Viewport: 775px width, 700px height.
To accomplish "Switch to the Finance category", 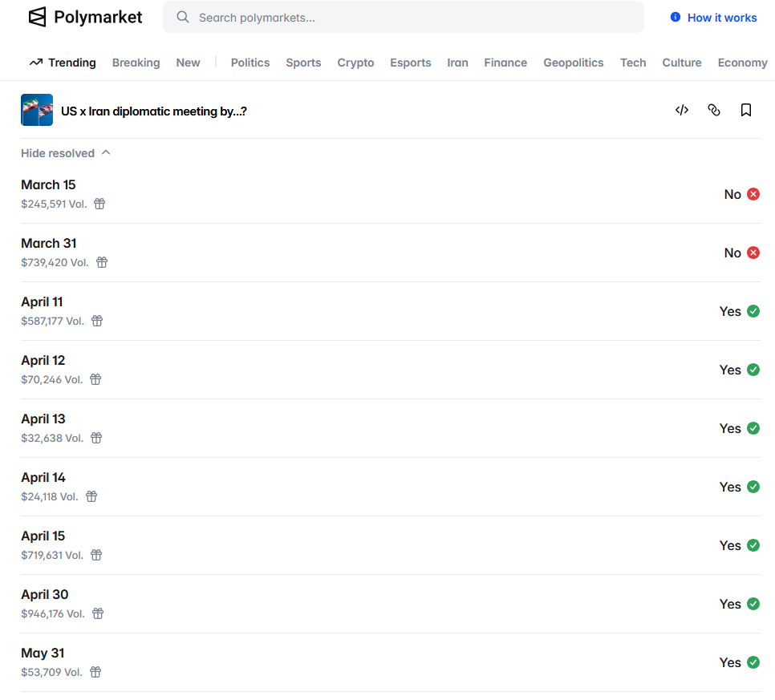I will coord(505,63).
